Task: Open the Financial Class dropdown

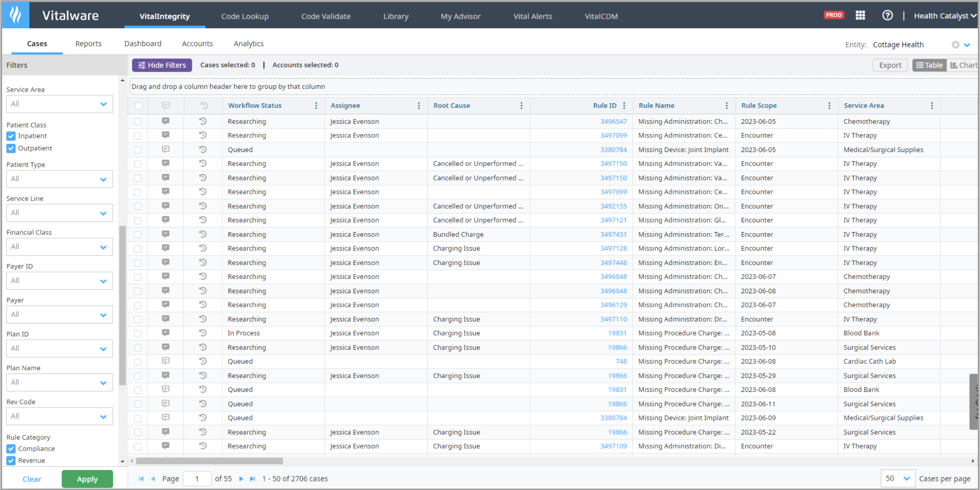Action: pos(60,247)
